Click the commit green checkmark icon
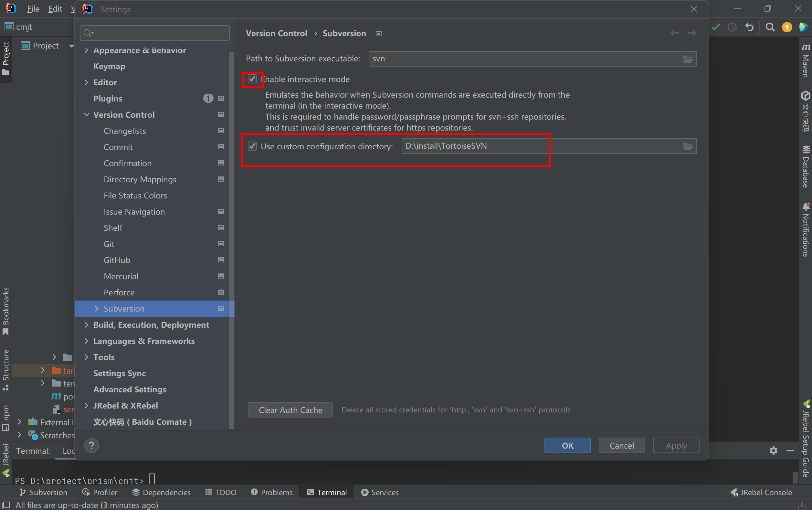Viewport: 812px width, 510px height. (x=716, y=27)
